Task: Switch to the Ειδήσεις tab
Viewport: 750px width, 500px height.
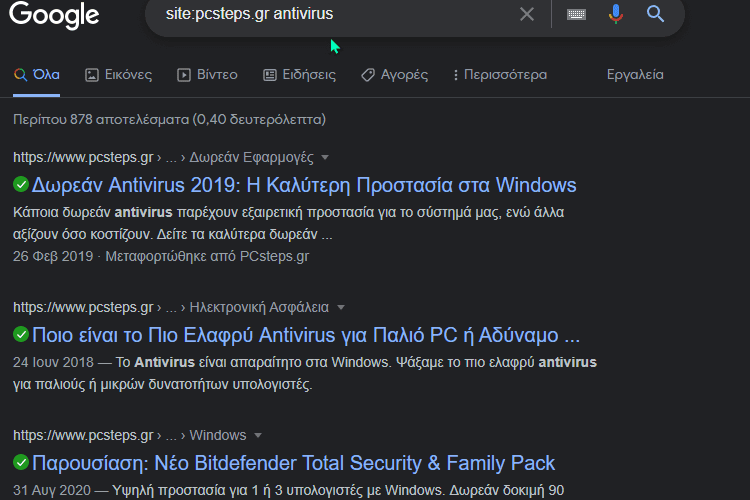Action: pos(299,75)
